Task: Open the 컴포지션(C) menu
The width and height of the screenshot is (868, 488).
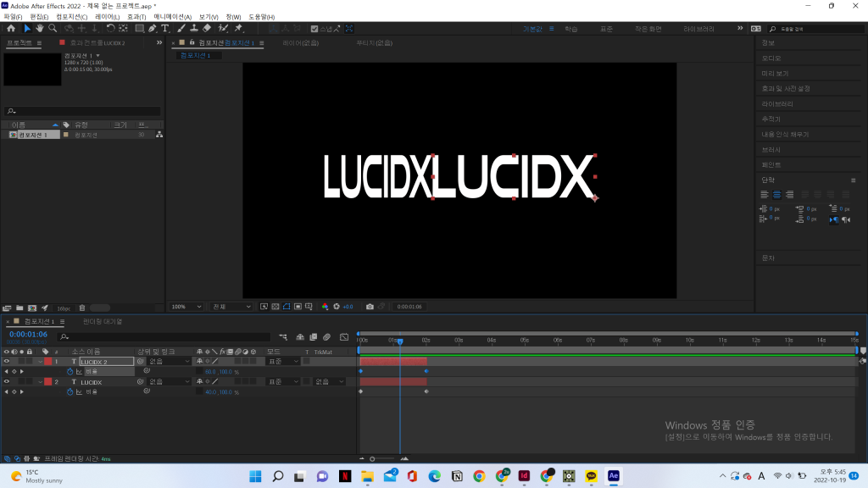Action: [x=71, y=17]
